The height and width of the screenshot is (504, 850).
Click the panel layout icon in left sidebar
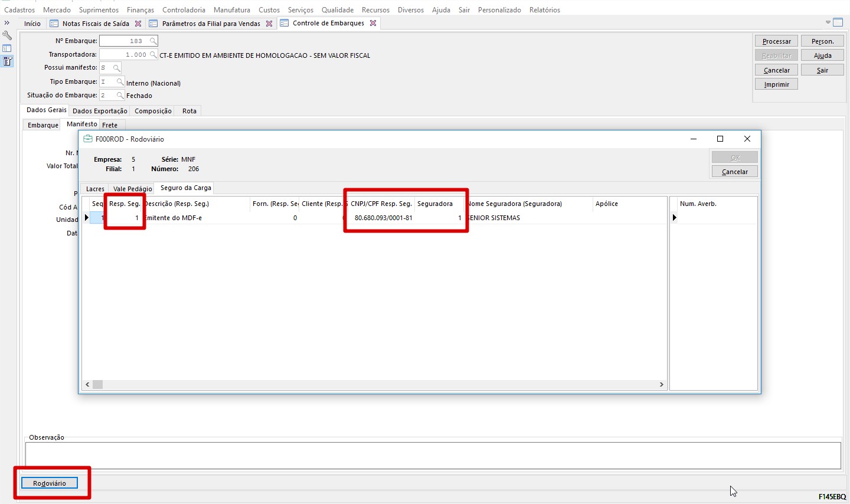[7, 48]
